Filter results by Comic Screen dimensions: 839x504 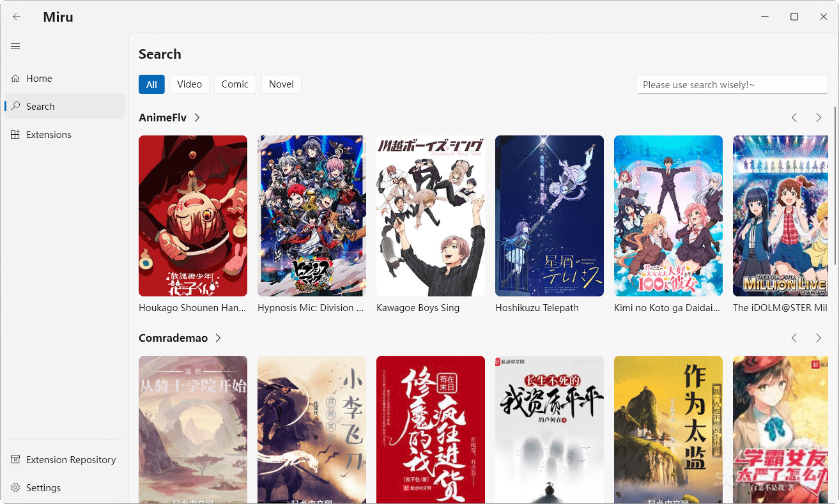tap(235, 84)
